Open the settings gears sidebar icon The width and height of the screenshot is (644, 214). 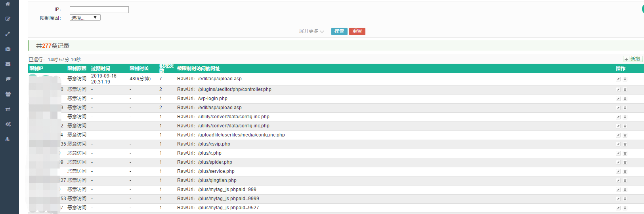tap(8, 124)
